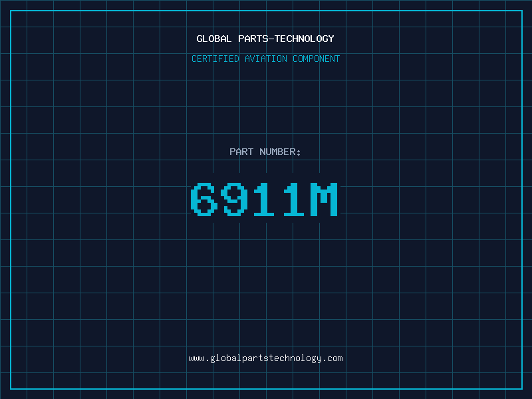Open the www.globalpartstechnology.com link
Viewport: 532px width, 399px height.
(x=265, y=358)
